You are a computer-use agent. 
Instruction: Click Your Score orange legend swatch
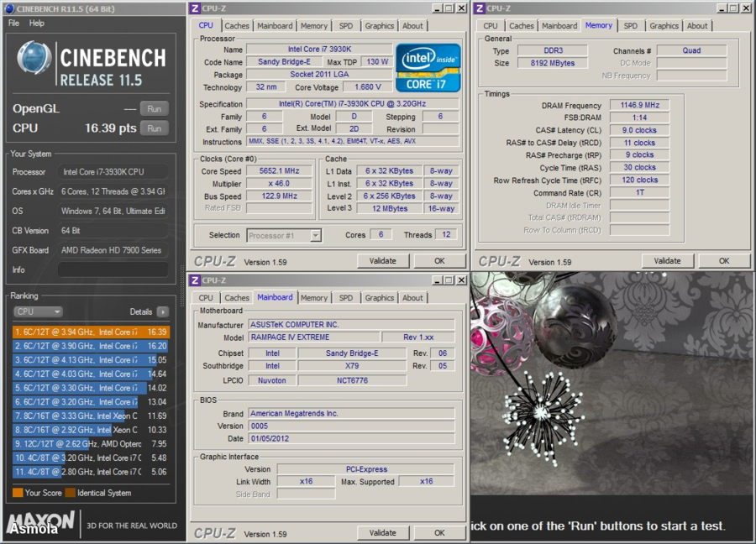[18, 493]
